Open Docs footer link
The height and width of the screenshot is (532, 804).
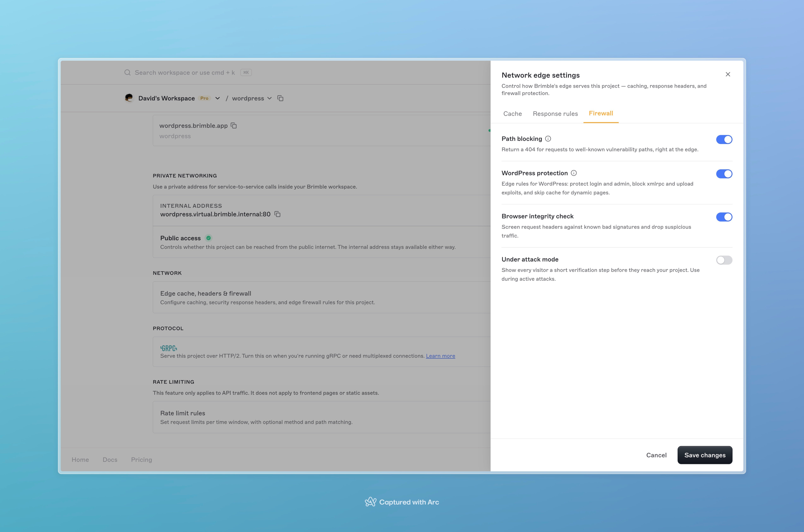point(110,460)
